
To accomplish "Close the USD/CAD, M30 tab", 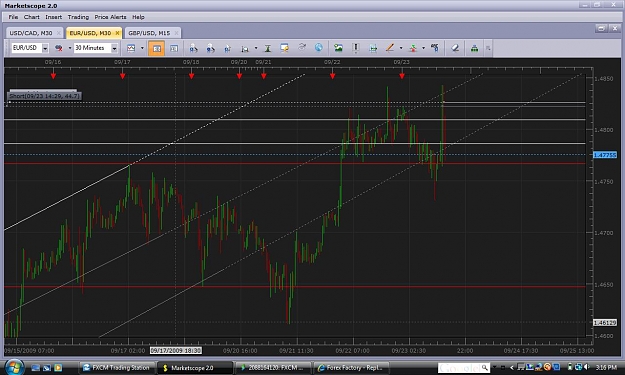I will pyautogui.click(x=59, y=33).
